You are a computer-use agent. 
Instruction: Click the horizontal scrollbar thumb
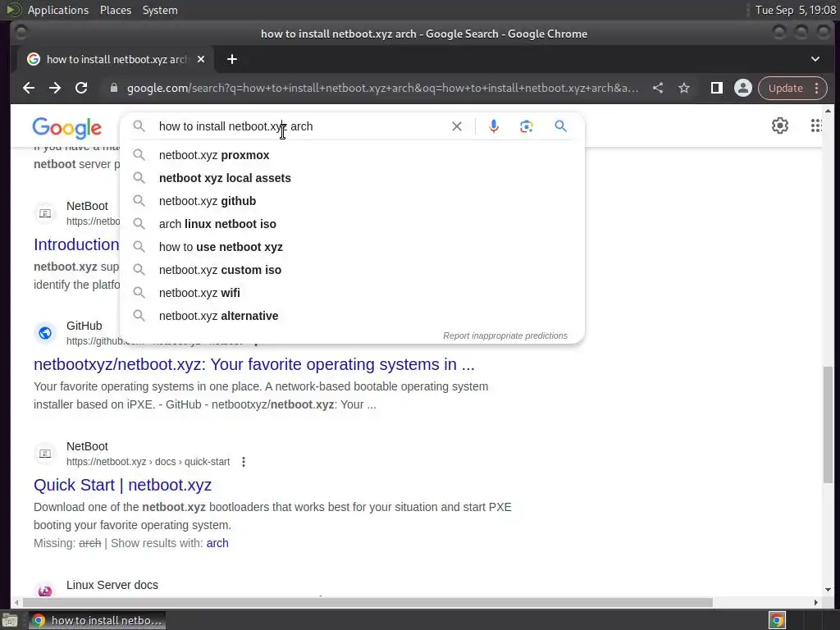pos(367,603)
